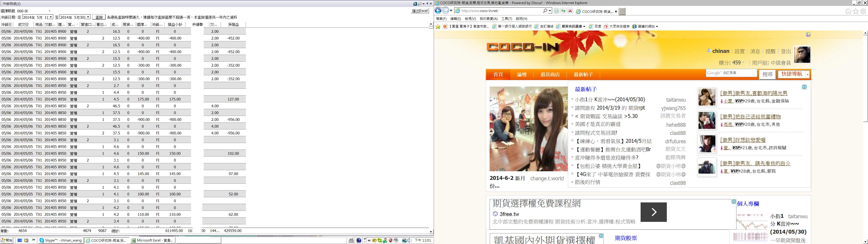Open the 說明(H) menu

522,19
